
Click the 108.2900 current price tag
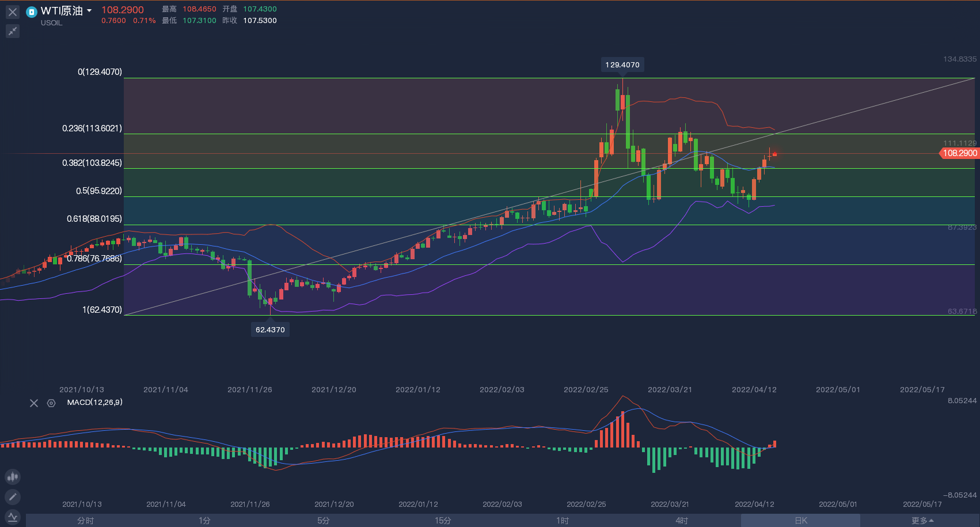(x=959, y=153)
